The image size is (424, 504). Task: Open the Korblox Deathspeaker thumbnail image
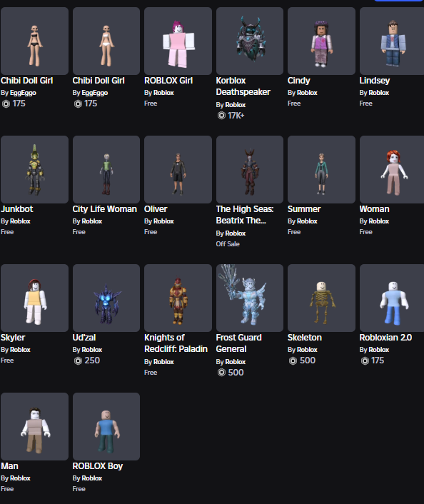point(250,41)
